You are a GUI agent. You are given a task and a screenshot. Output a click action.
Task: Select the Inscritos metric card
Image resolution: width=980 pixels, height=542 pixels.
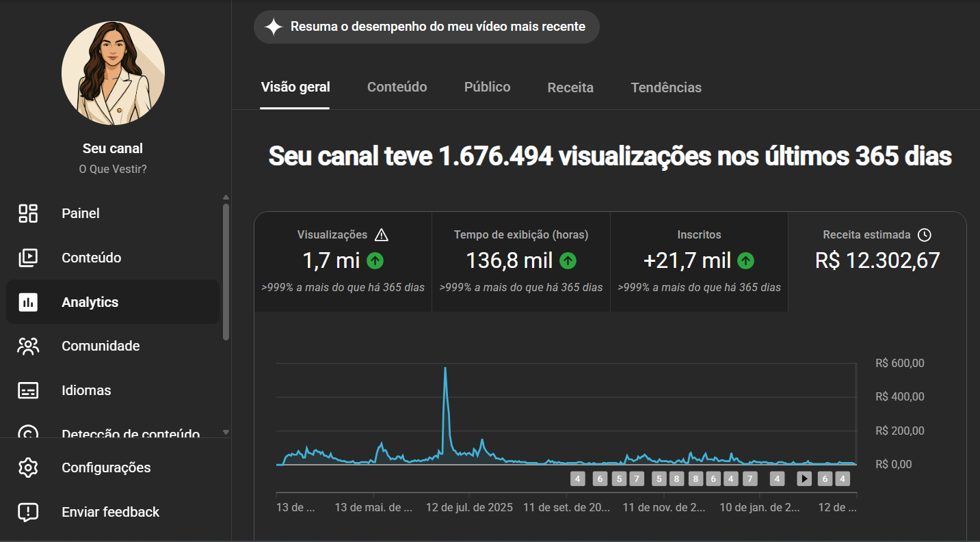(x=699, y=261)
